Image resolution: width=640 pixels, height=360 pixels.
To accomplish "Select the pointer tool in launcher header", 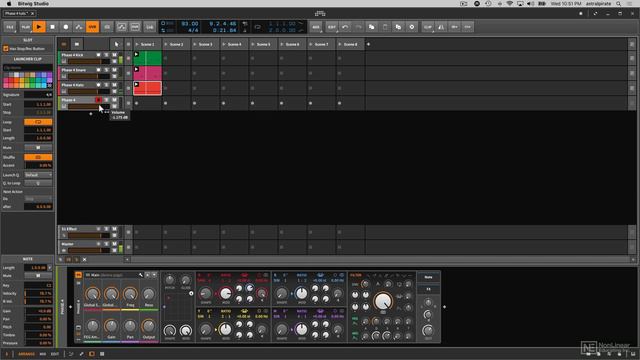I will [116, 44].
